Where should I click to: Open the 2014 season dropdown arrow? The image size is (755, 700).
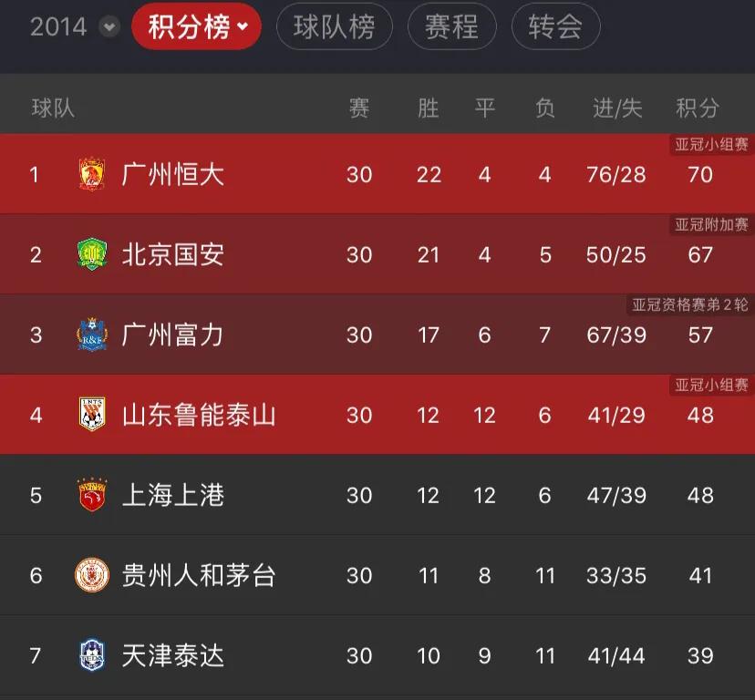pyautogui.click(x=109, y=26)
